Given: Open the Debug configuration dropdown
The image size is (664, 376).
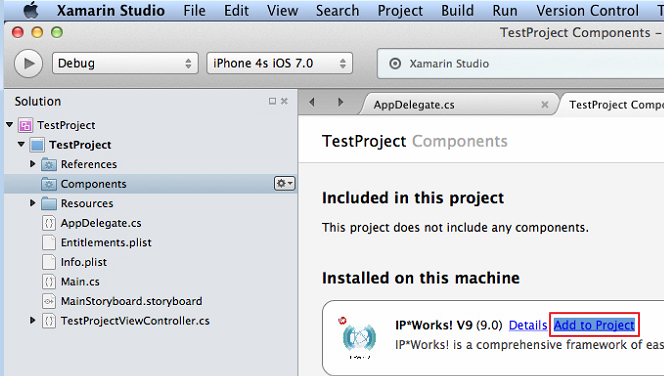Looking at the screenshot, I should pos(125,64).
